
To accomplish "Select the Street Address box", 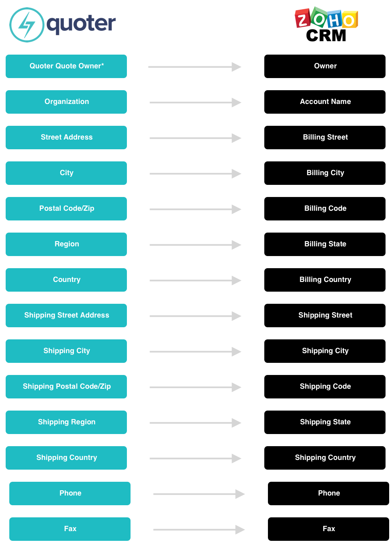I will [66, 138].
